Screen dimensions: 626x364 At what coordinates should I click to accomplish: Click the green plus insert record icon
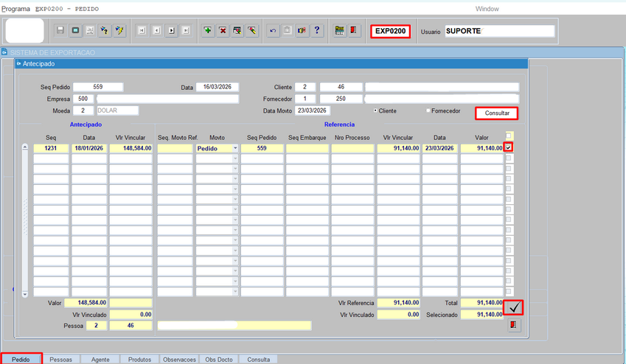208,31
